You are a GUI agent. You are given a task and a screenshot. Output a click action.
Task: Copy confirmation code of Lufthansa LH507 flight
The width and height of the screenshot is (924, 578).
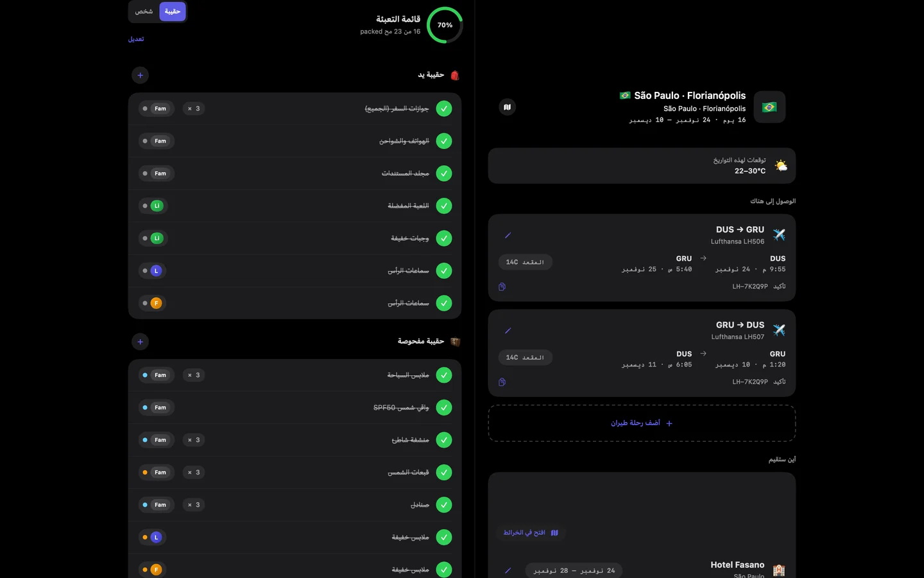point(502,382)
